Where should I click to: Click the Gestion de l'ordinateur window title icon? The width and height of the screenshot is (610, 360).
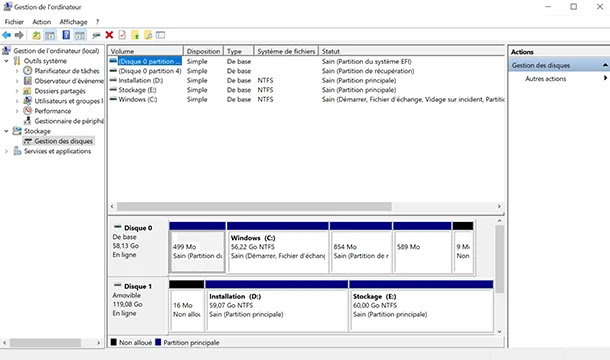(7, 7)
